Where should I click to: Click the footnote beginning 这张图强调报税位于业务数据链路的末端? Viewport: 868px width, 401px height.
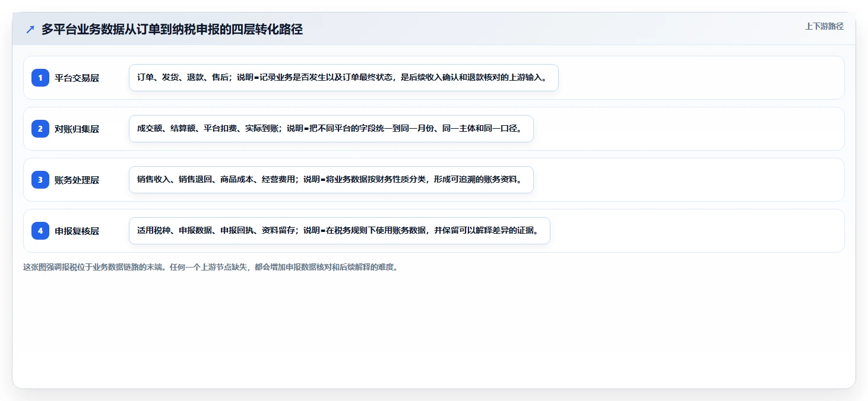[210, 267]
